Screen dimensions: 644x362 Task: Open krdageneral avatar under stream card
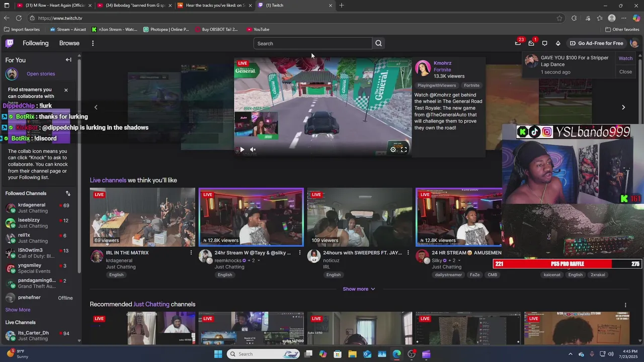[x=97, y=256]
